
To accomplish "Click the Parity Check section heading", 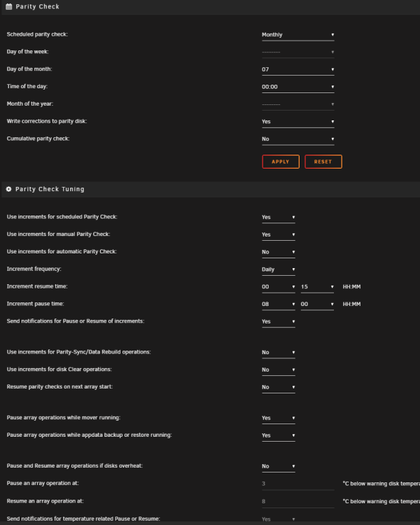I will pyautogui.click(x=38, y=7).
